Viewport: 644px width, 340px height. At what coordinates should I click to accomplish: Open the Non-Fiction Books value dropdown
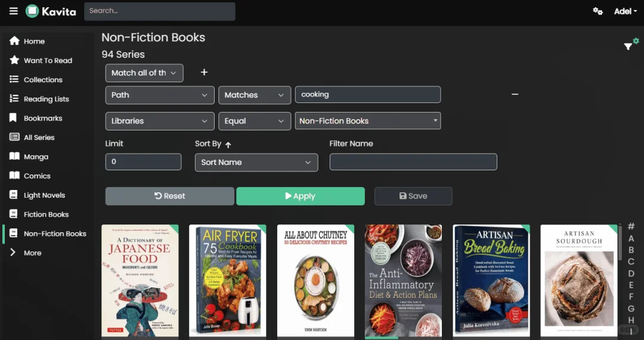[368, 121]
